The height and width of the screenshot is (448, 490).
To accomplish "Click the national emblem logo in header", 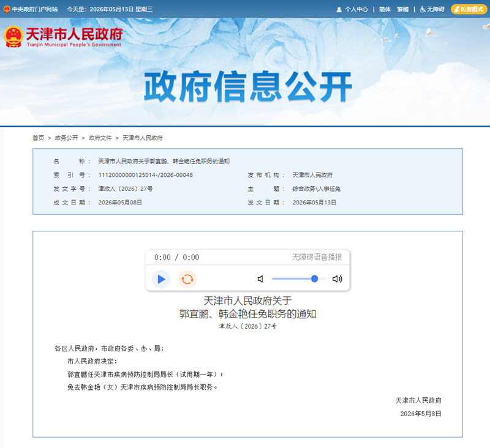I will point(13,37).
